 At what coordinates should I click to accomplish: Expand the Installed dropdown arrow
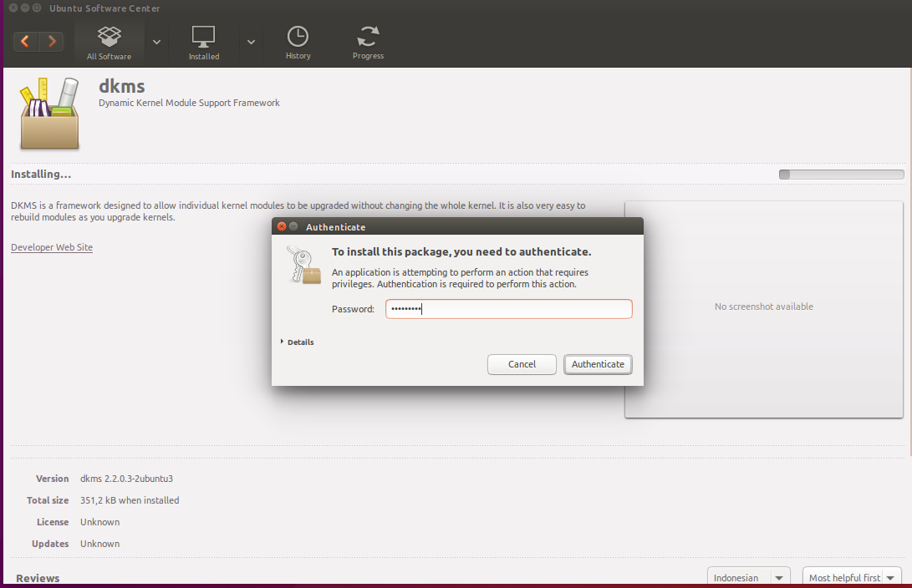(251, 42)
